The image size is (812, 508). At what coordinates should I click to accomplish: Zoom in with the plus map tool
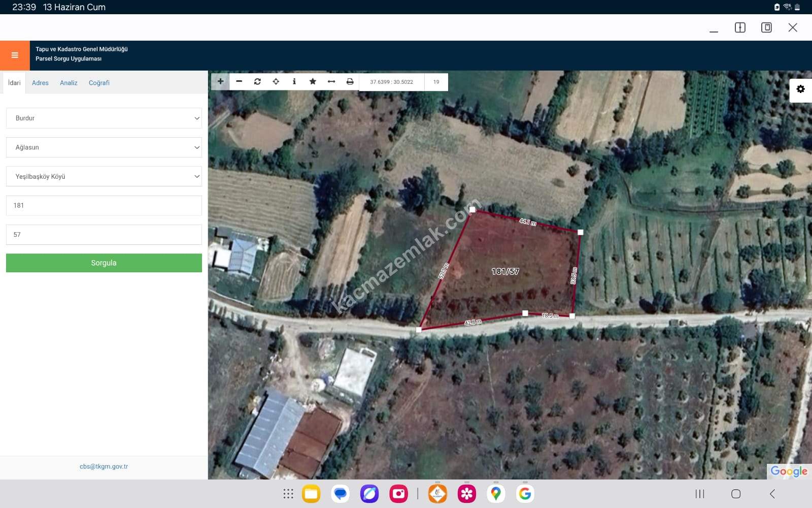220,81
